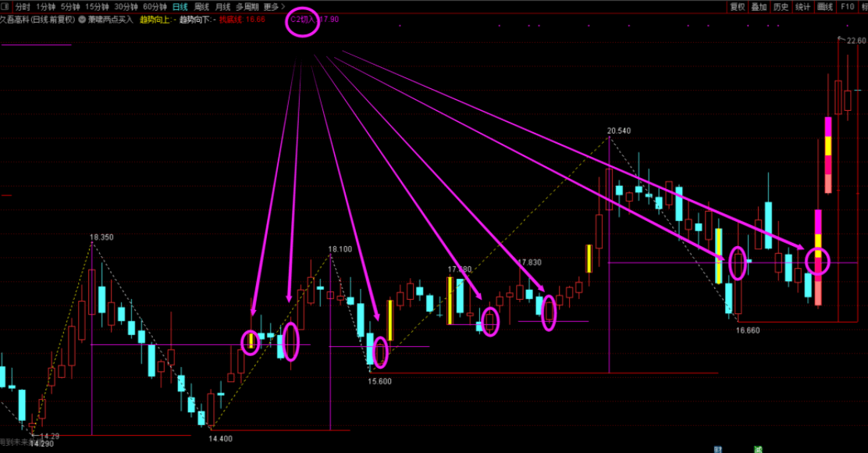Activate the 画线 drawing tools button

click(x=825, y=7)
